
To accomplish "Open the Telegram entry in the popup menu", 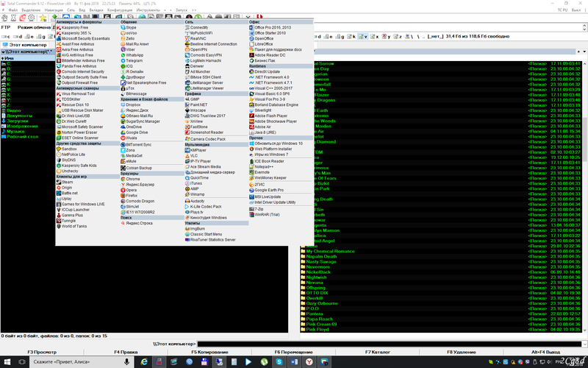I will coord(132,60).
